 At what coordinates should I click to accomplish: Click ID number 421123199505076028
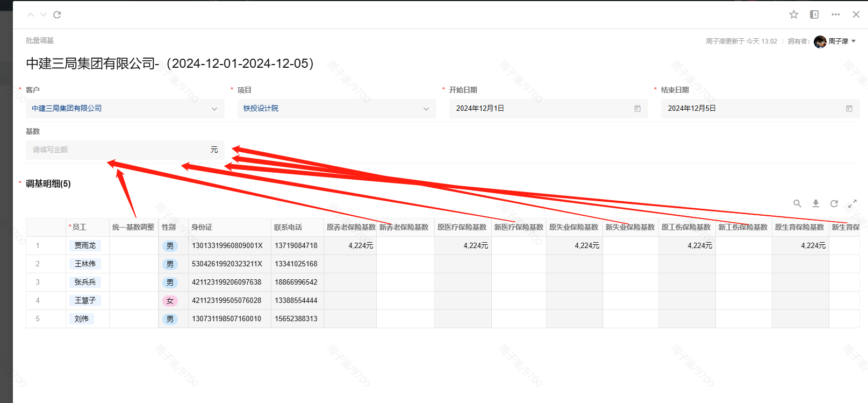pos(227,301)
